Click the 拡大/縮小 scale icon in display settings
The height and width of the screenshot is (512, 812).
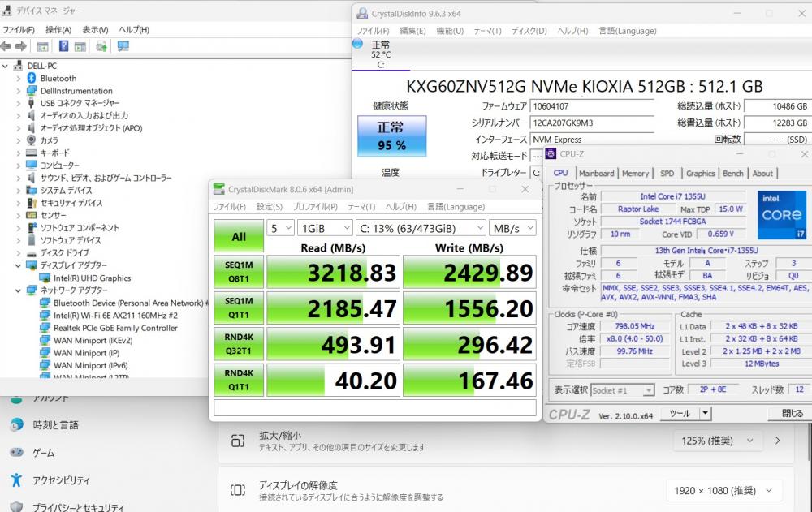tap(238, 441)
